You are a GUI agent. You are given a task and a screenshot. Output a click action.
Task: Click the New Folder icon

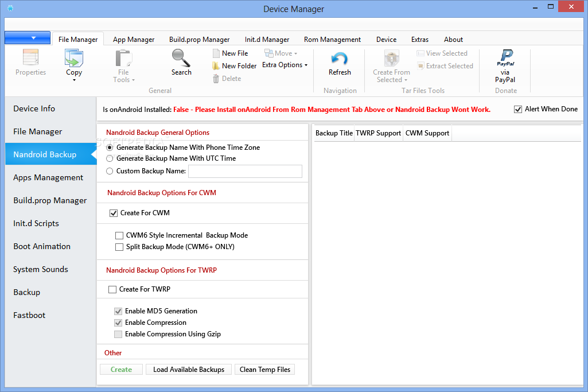[216, 66]
